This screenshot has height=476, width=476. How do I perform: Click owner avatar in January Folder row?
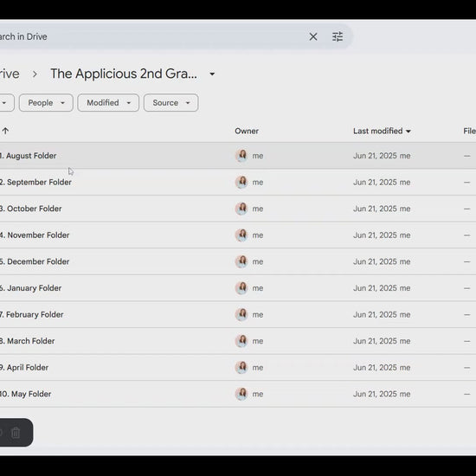[241, 288]
